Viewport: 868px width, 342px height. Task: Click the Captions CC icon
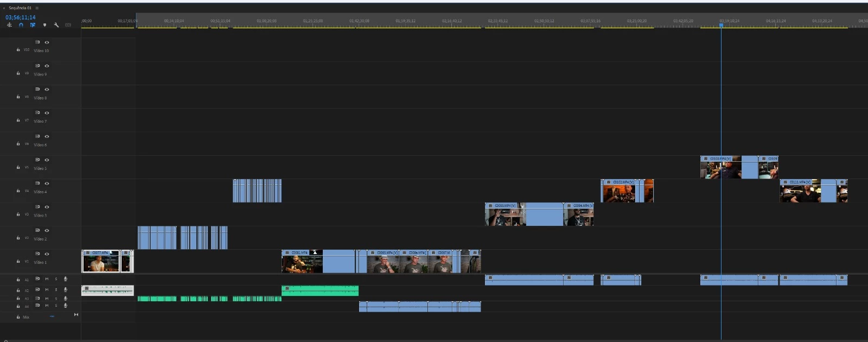pyautogui.click(x=68, y=25)
